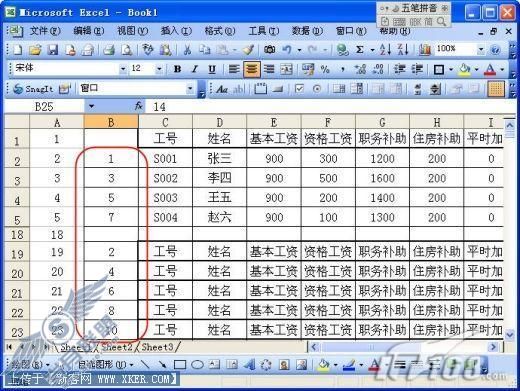
Task: Switch to the Sheet2 tab
Action: (x=117, y=347)
